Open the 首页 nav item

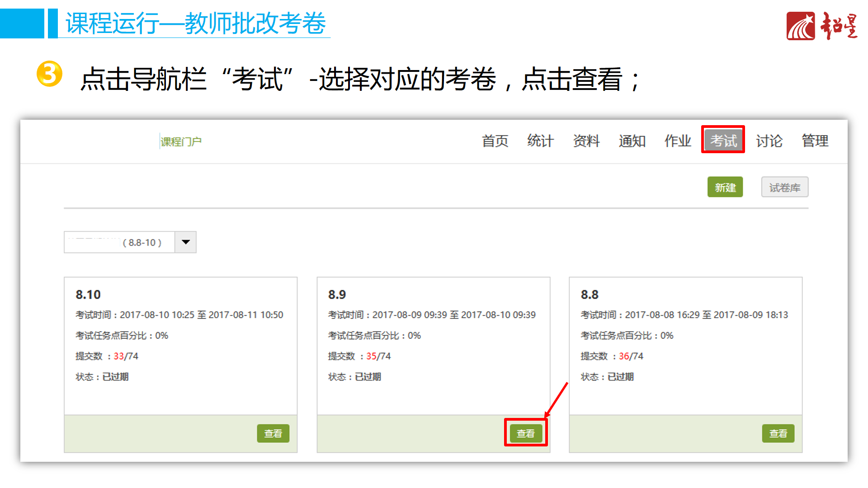coord(495,141)
